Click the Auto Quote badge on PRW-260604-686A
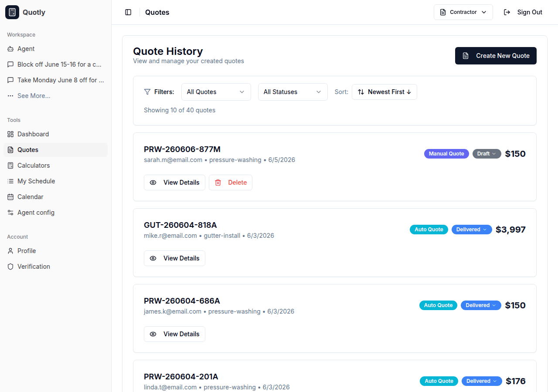Image resolution: width=558 pixels, height=392 pixels. coord(438,305)
